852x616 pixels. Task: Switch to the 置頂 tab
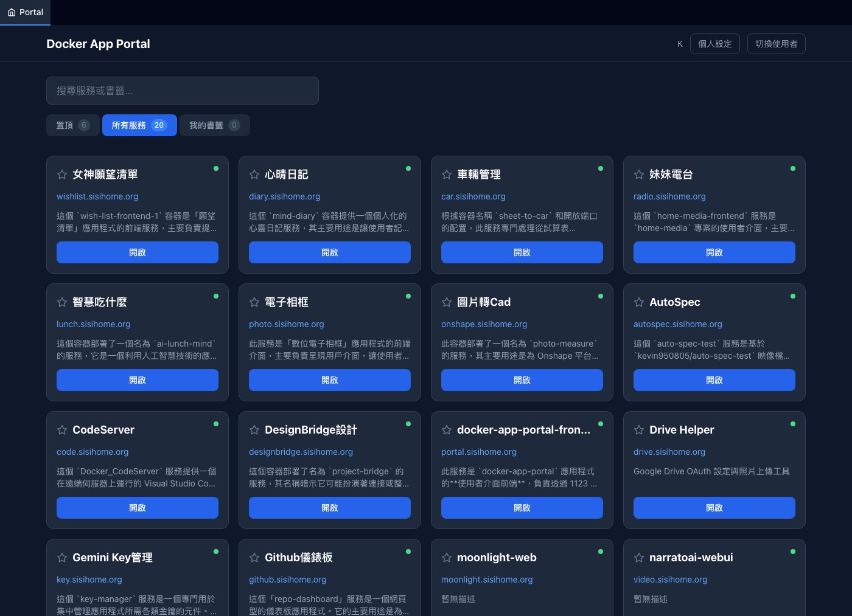point(73,125)
